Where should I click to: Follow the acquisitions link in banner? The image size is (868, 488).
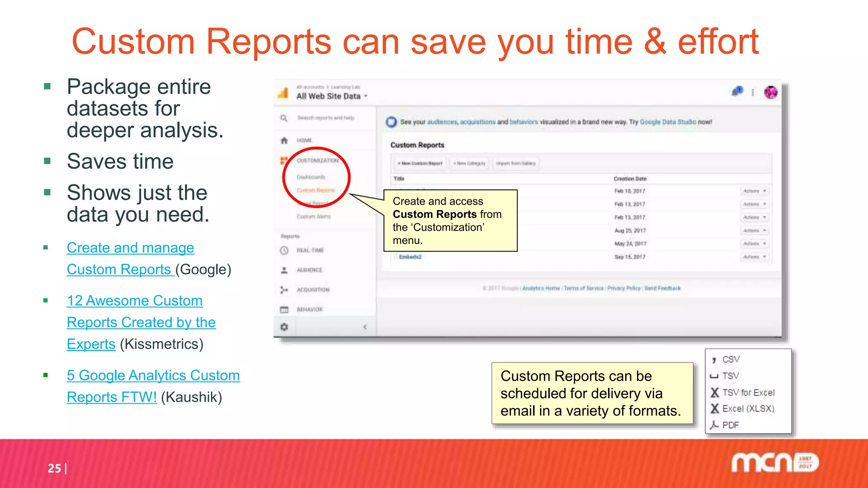pyautogui.click(x=478, y=122)
